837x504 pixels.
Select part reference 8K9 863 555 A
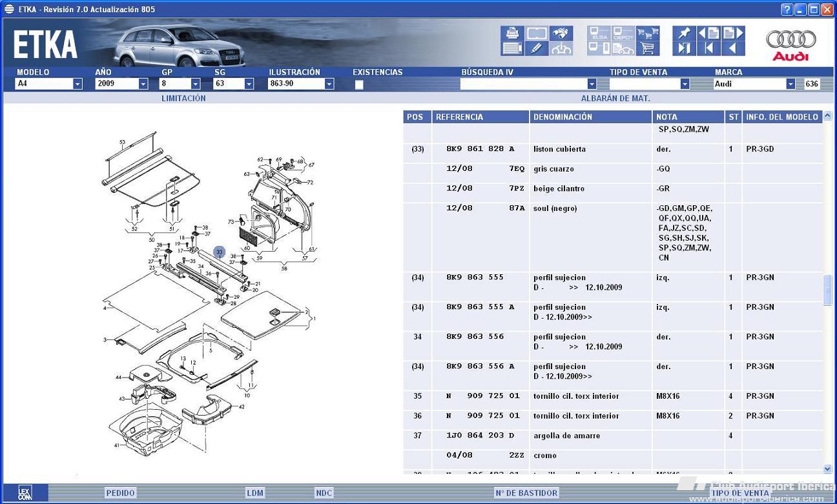(480, 307)
